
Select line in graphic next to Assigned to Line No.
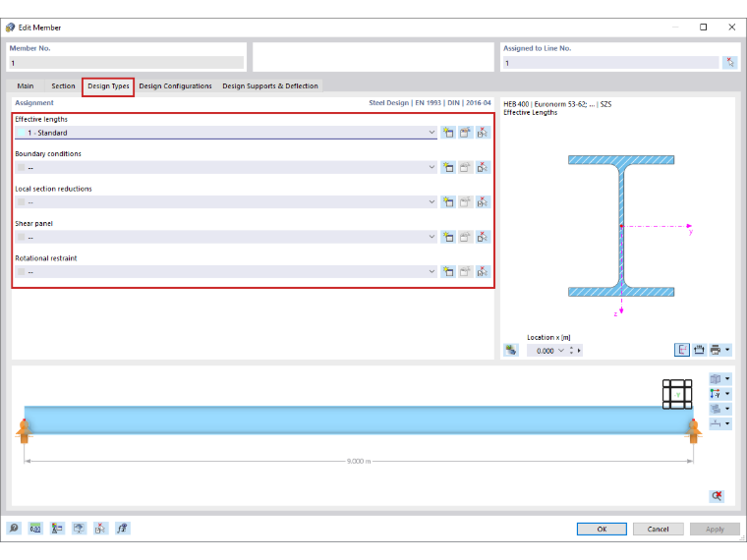coord(730,62)
